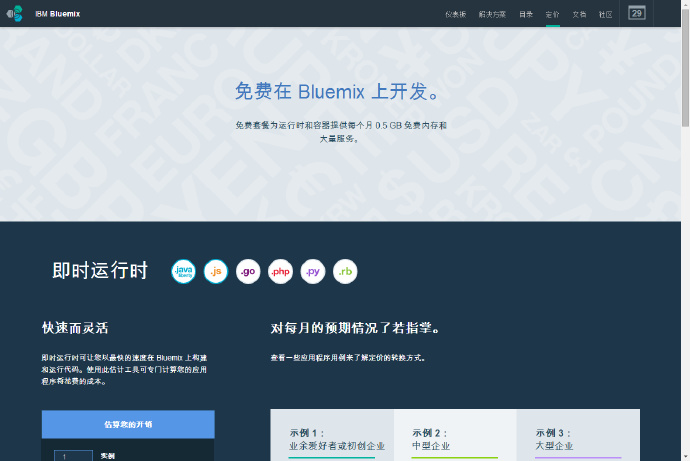Select the .py Python runtime icon

point(313,271)
